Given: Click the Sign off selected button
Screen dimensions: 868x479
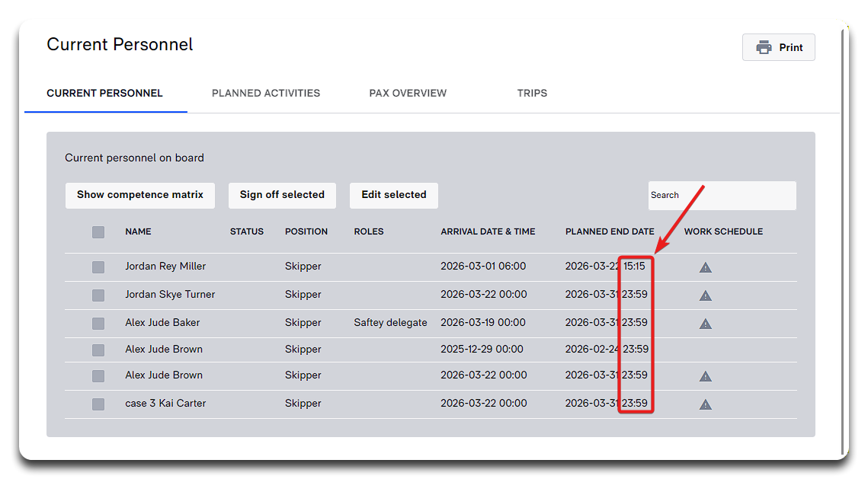Looking at the screenshot, I should (x=282, y=195).
